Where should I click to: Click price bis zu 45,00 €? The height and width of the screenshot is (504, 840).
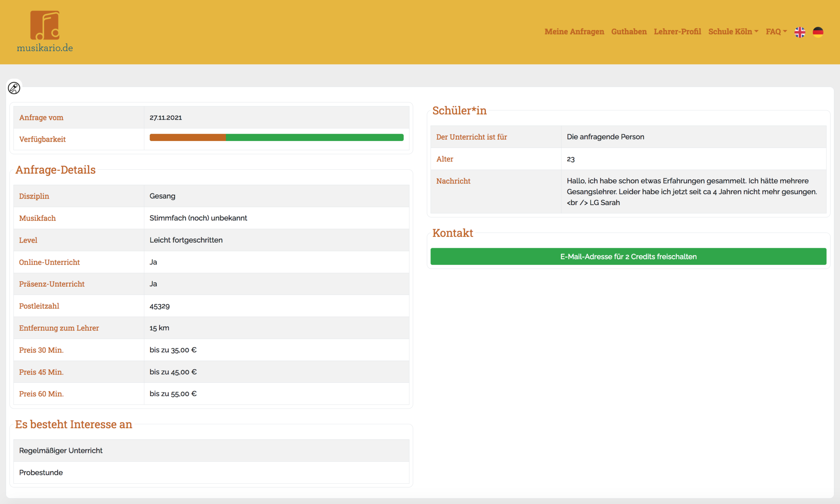[x=173, y=372]
